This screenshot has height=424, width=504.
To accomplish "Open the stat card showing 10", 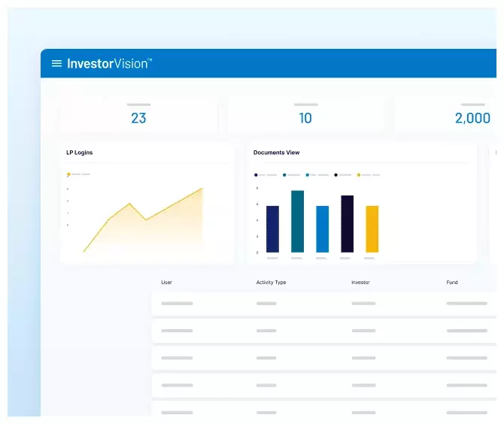I will pos(305,115).
